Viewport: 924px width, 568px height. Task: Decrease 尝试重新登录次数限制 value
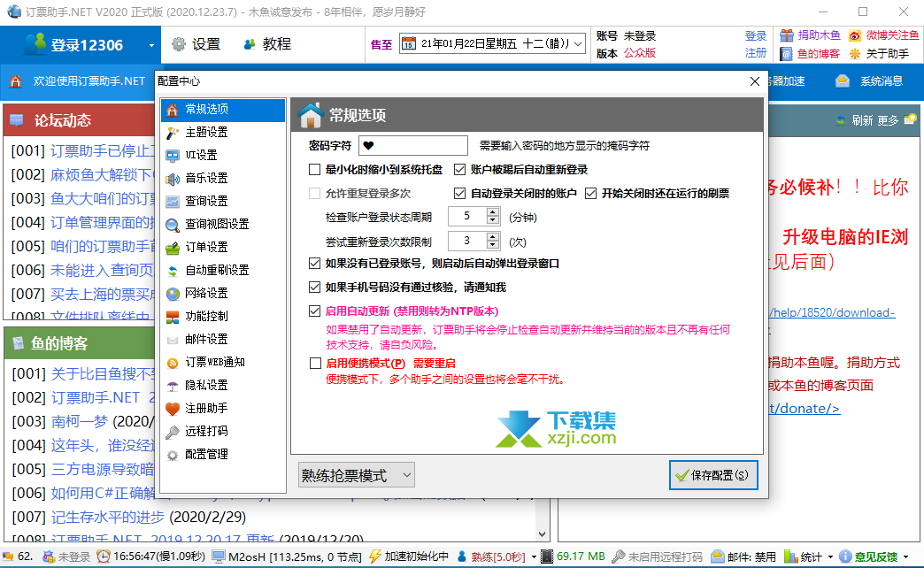pos(493,245)
